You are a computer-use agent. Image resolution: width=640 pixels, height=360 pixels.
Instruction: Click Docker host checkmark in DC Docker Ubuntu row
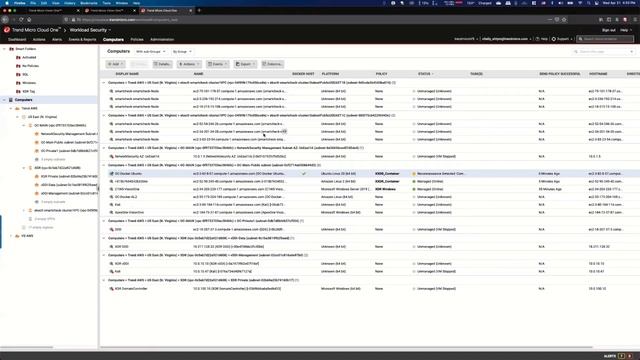click(x=304, y=173)
